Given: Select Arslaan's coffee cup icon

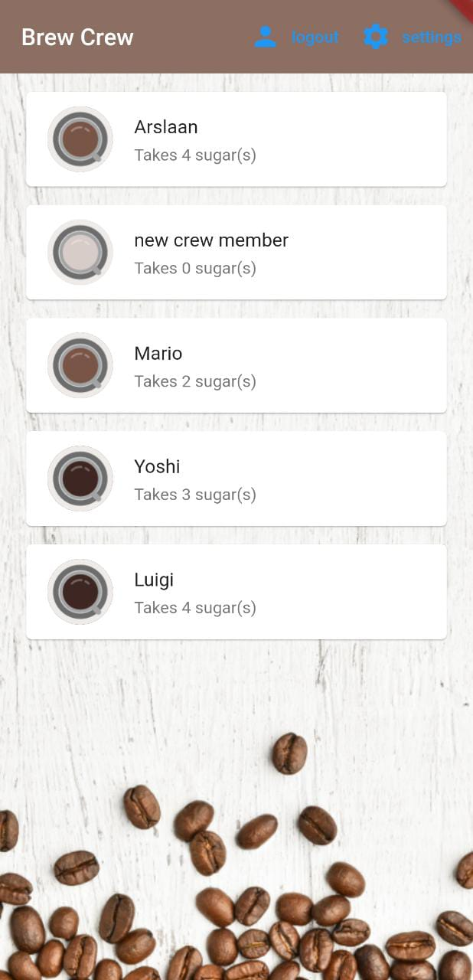Looking at the screenshot, I should pyautogui.click(x=80, y=139).
